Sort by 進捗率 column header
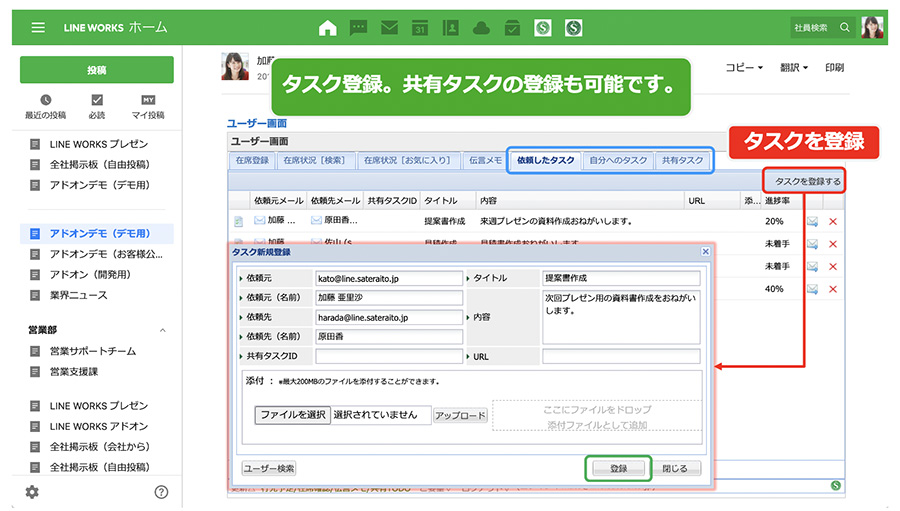 [x=777, y=201]
